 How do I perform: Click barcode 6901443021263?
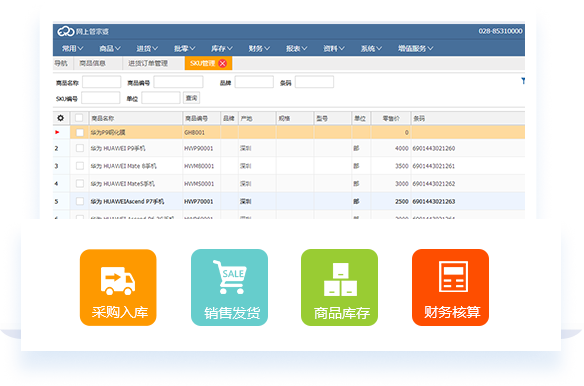click(x=434, y=201)
